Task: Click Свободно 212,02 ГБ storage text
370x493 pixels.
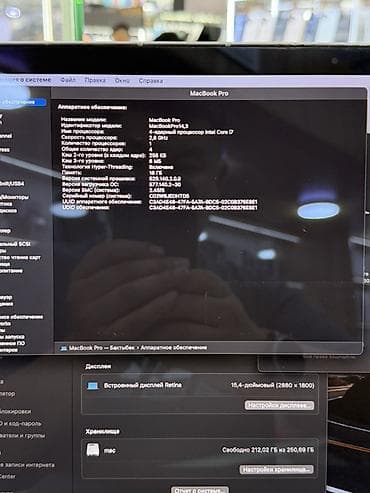Action: click(268, 450)
